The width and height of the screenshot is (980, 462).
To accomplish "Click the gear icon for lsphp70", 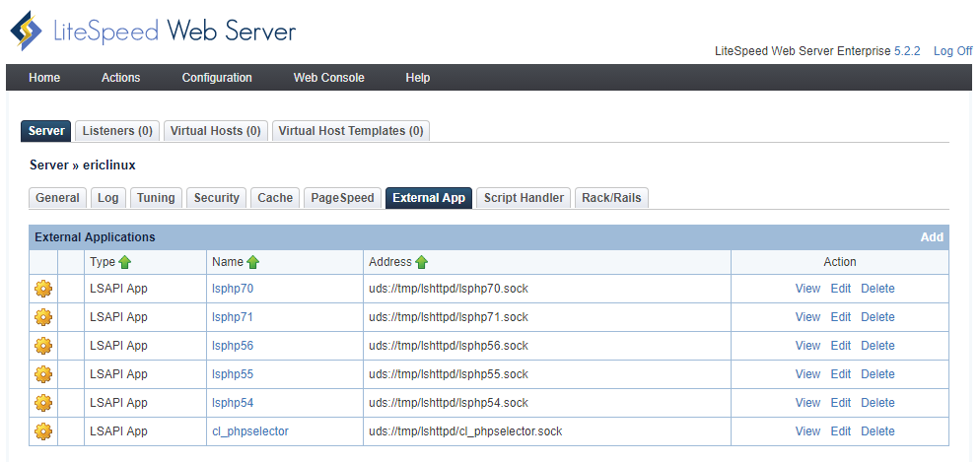I will click(x=42, y=289).
